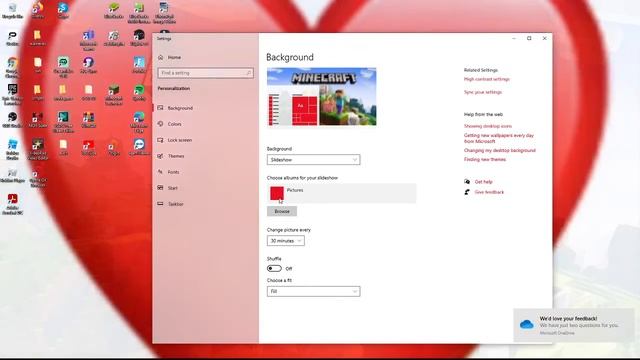640x360 pixels.
Task: Open Sync your settings link
Action: coord(483,92)
